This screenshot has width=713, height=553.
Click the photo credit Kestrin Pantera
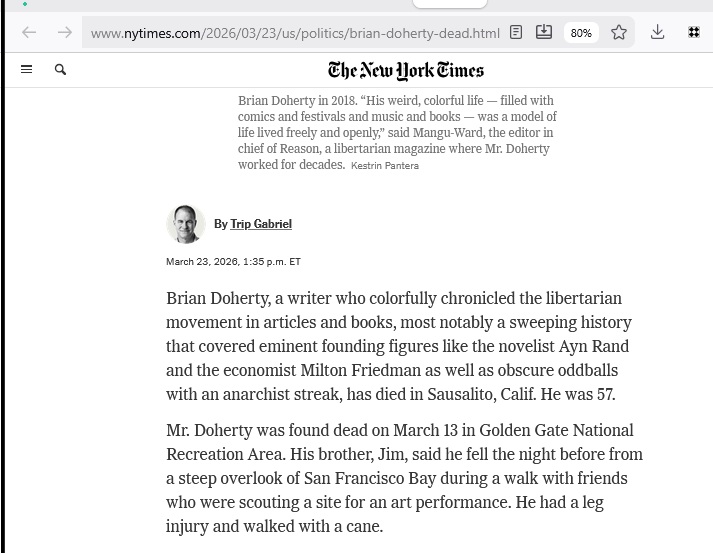point(385,166)
